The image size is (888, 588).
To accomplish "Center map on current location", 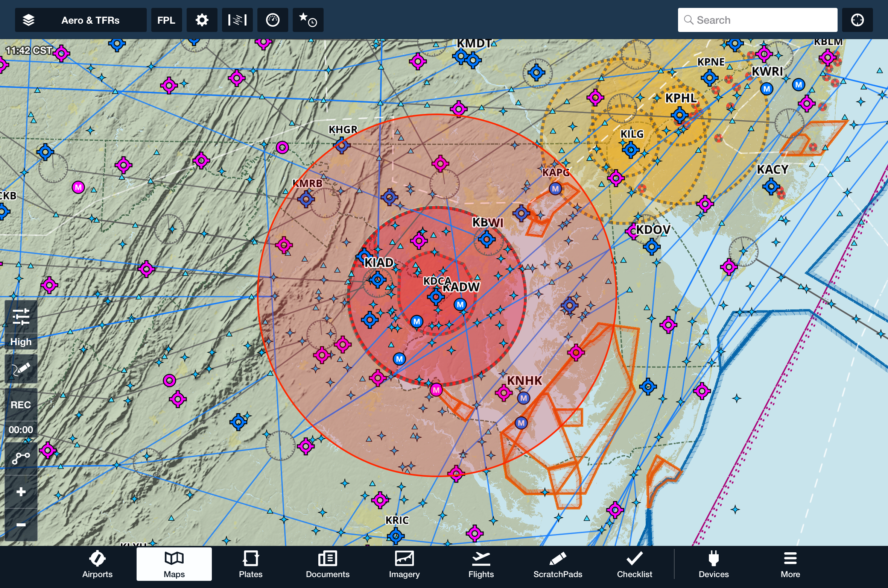I will (858, 20).
